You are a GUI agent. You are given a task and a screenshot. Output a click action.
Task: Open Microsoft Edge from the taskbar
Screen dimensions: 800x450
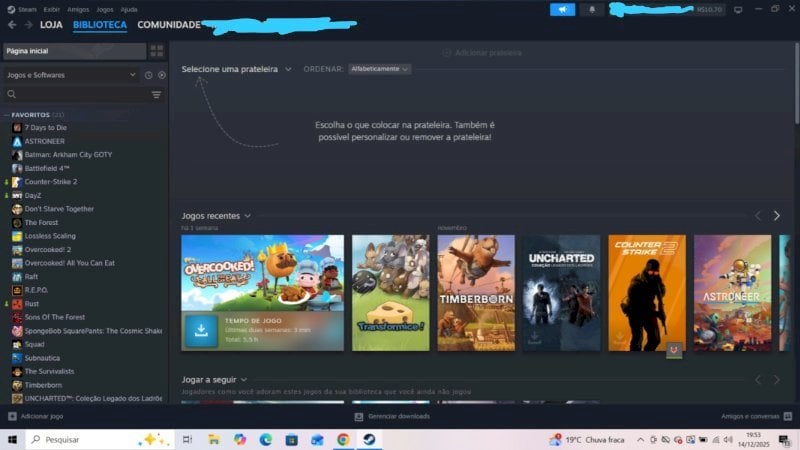(x=265, y=439)
